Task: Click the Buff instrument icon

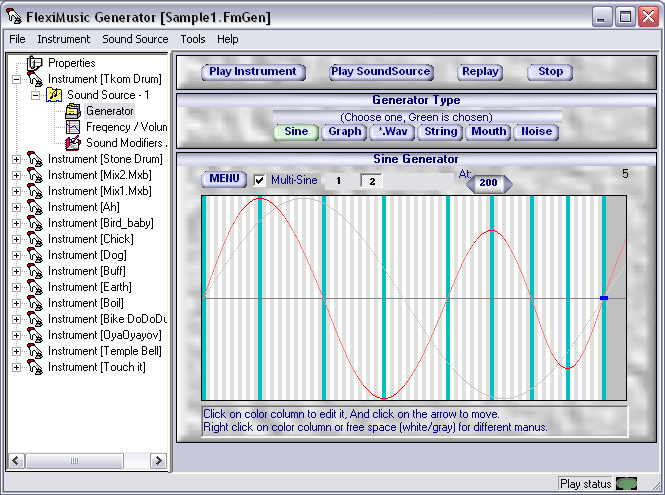Action: pyautogui.click(x=35, y=271)
